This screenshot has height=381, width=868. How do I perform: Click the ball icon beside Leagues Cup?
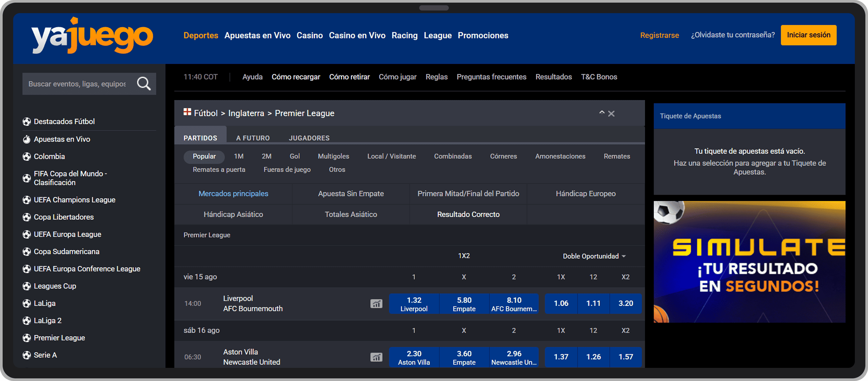coord(27,286)
